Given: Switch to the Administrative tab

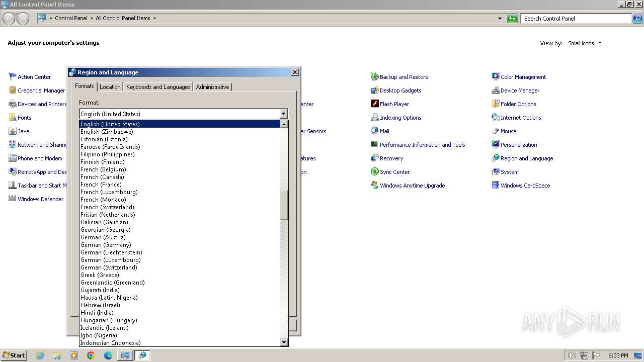Looking at the screenshot, I should coord(212,87).
